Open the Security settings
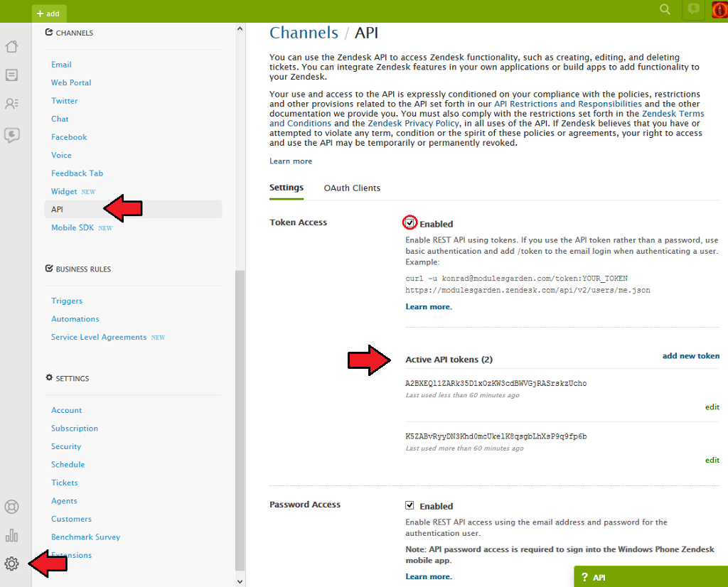The image size is (728, 587). [x=66, y=446]
